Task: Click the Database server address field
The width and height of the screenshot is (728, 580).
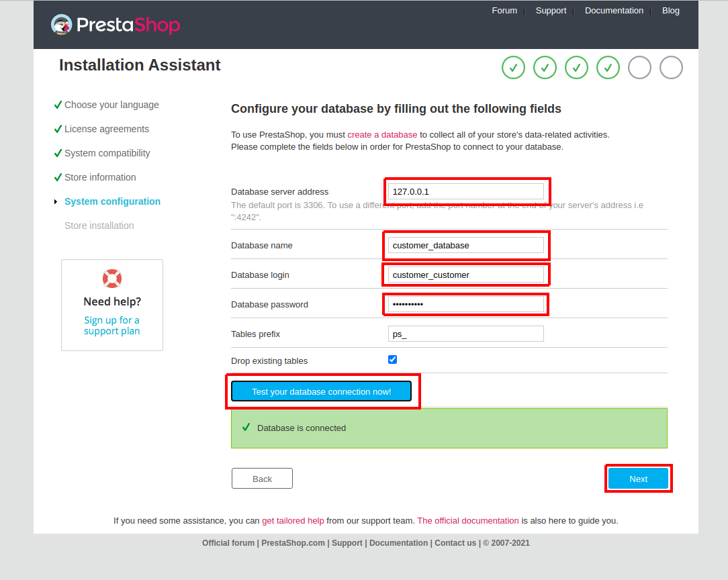Action: [465, 191]
